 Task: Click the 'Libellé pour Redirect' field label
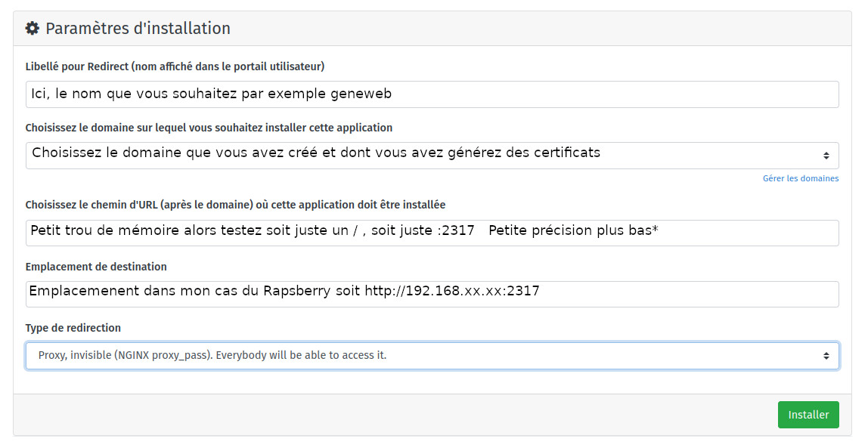175,66
